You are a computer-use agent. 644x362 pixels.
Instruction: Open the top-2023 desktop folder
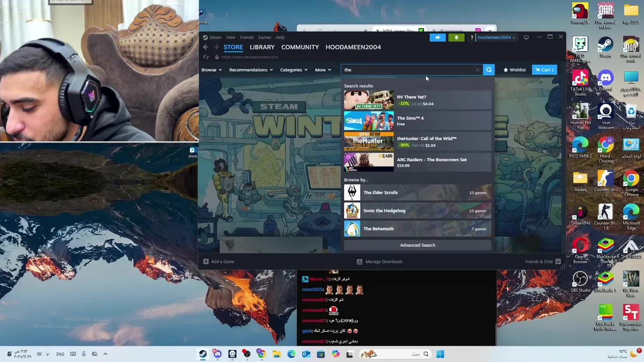pyautogui.click(x=631, y=14)
